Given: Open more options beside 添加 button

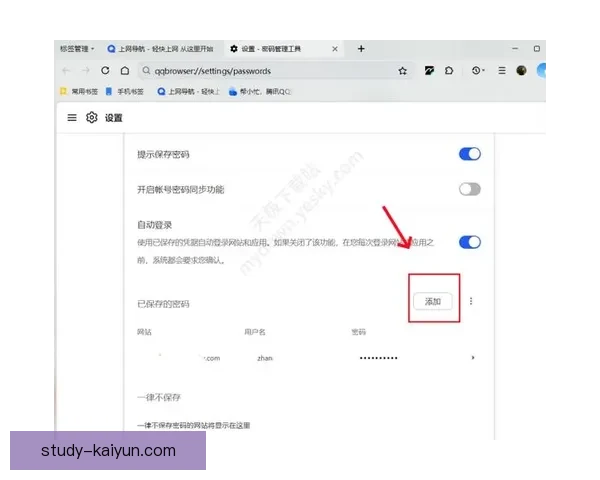Looking at the screenshot, I should click(x=471, y=301).
